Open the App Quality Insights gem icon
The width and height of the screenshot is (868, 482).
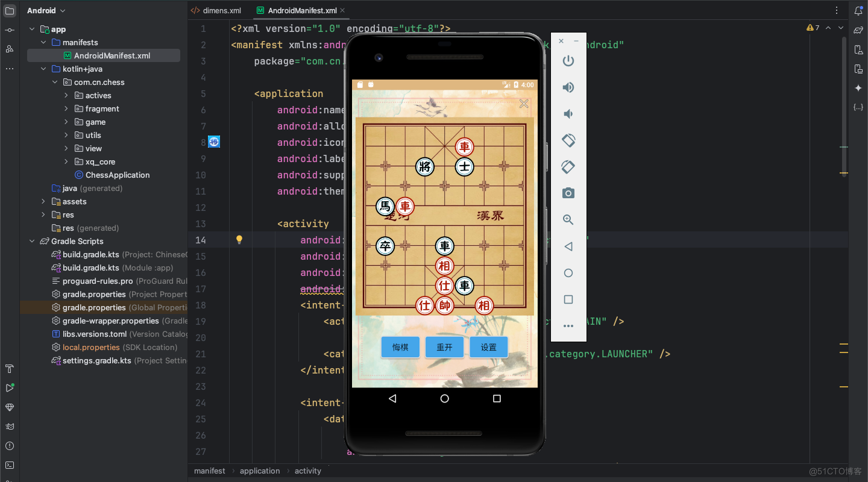click(x=10, y=407)
